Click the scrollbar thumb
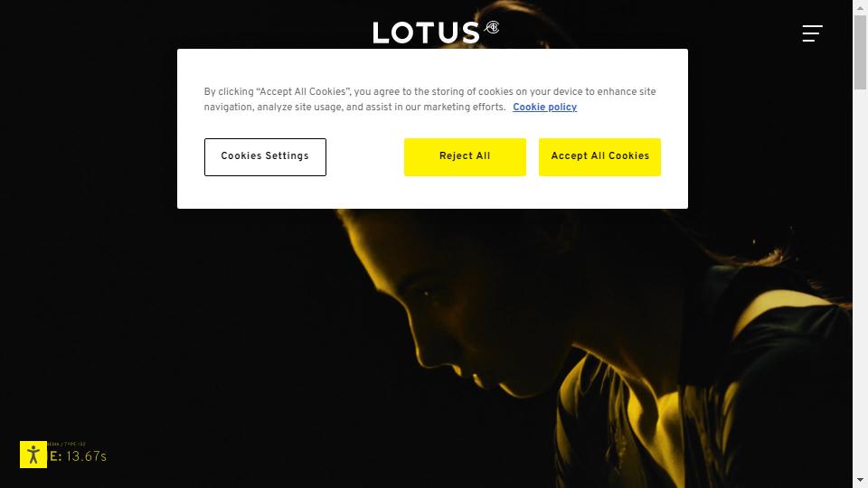868x488 pixels. [x=860, y=52]
